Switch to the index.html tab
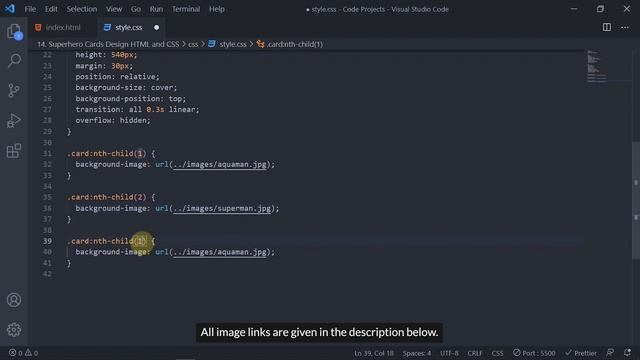Viewport: 640px width, 360px height. (x=63, y=27)
